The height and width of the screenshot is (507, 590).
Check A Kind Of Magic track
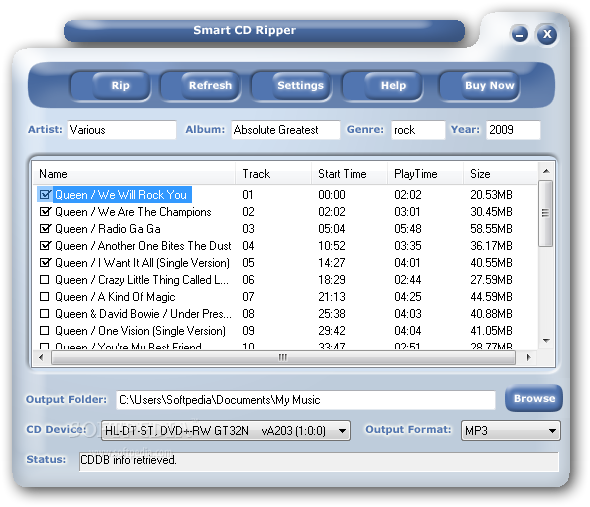pos(45,297)
